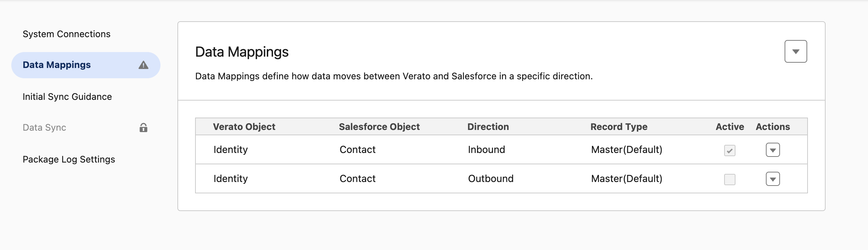The image size is (868, 250).
Task: Open Initial Sync Guidance section
Action: pos(67,97)
